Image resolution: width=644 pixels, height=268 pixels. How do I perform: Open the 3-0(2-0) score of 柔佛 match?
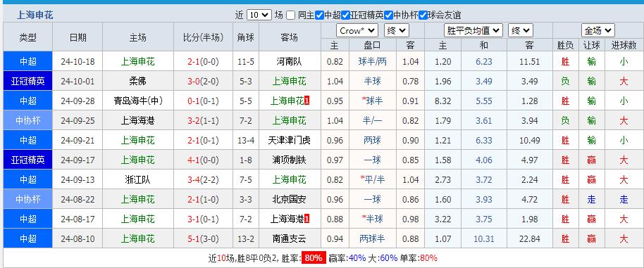click(x=203, y=81)
